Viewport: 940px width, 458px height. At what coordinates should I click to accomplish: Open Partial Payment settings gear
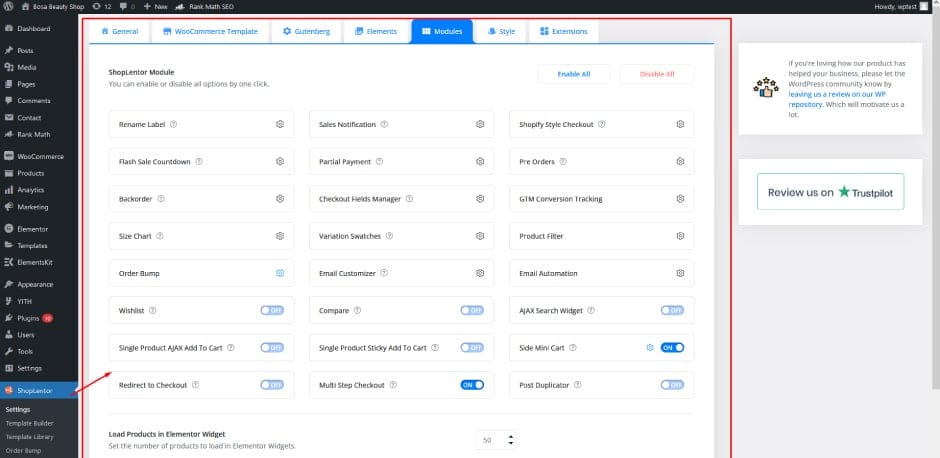point(480,161)
